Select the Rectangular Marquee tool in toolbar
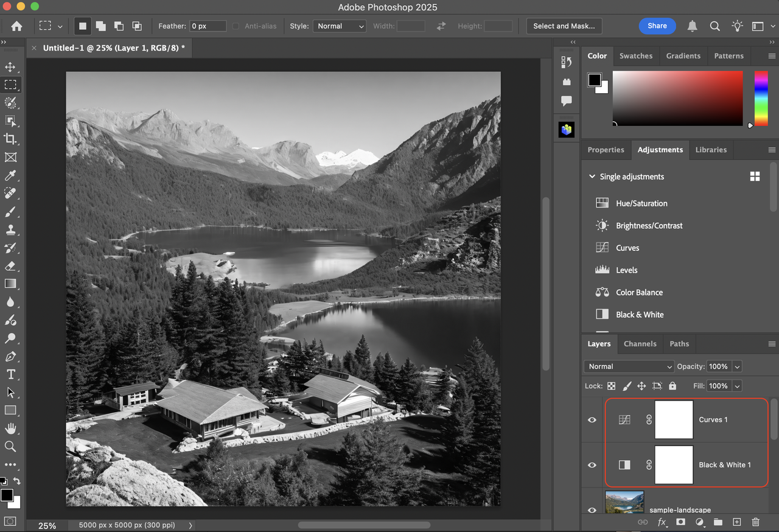 [10, 85]
